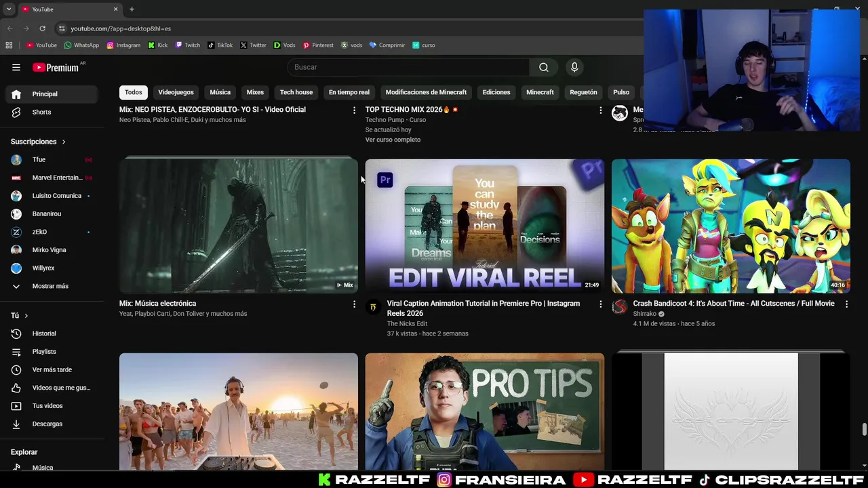Reload the page in browser

[x=42, y=28]
